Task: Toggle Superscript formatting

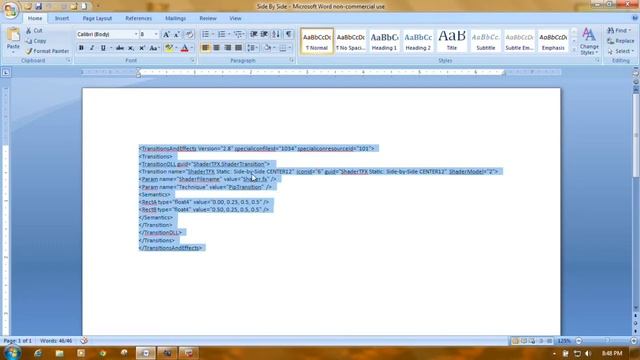Action: [142, 48]
